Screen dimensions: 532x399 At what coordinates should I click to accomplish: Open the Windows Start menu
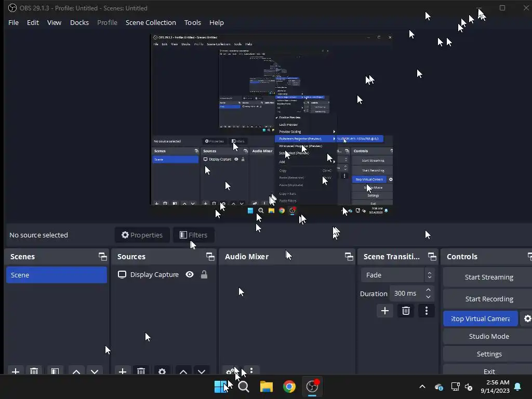tap(221, 387)
